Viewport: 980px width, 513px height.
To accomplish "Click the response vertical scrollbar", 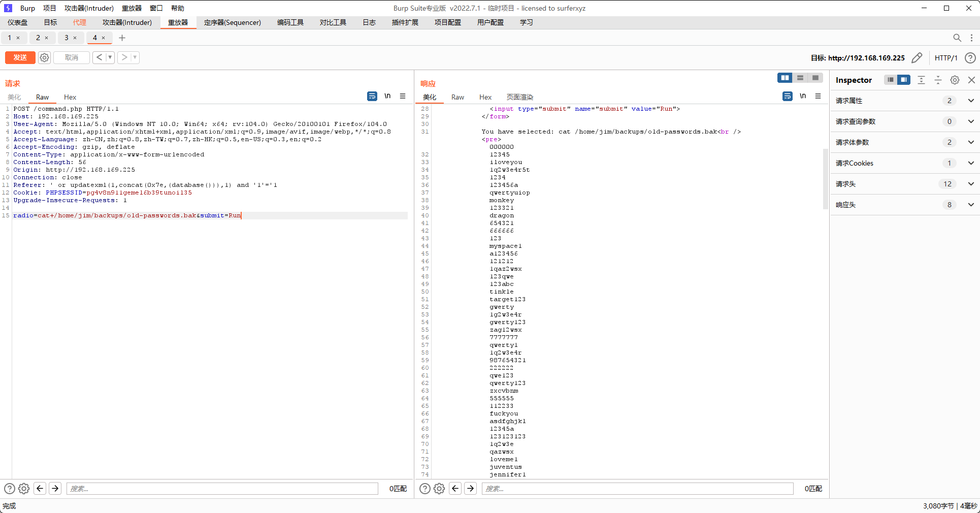I will [x=825, y=179].
